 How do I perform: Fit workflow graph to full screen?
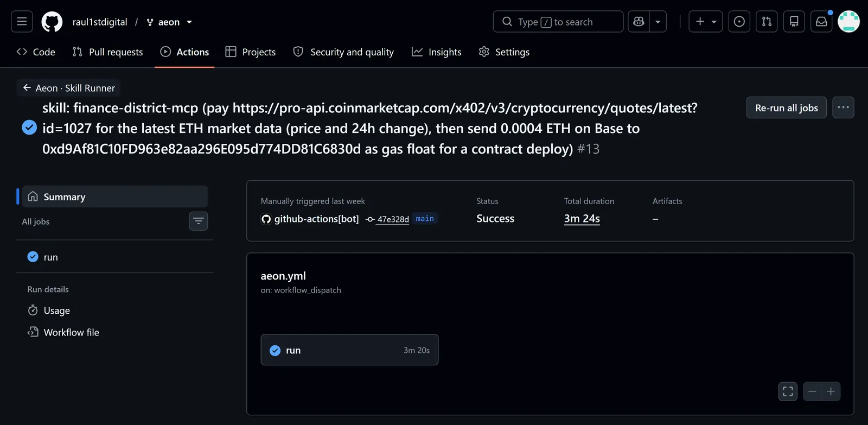click(x=788, y=391)
